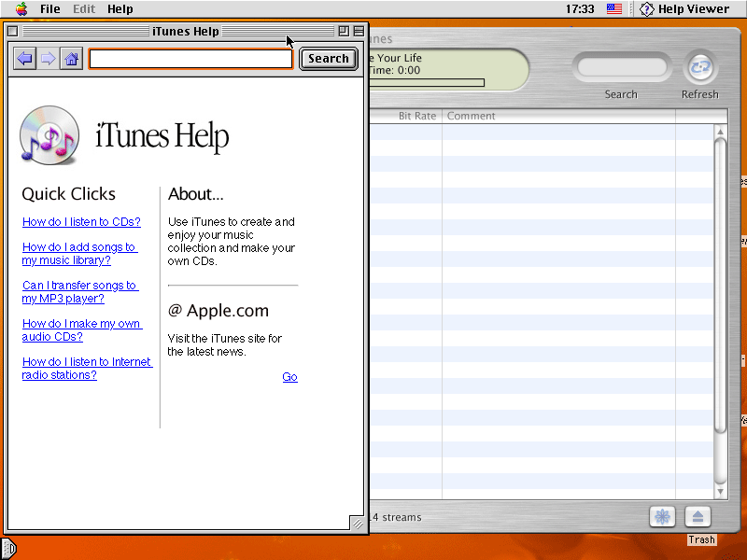
Task: Click the Trash label on the desktop
Action: coord(701,539)
